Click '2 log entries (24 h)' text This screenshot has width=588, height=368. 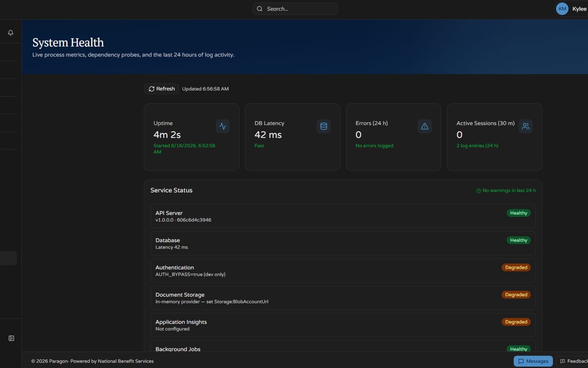pos(477,146)
